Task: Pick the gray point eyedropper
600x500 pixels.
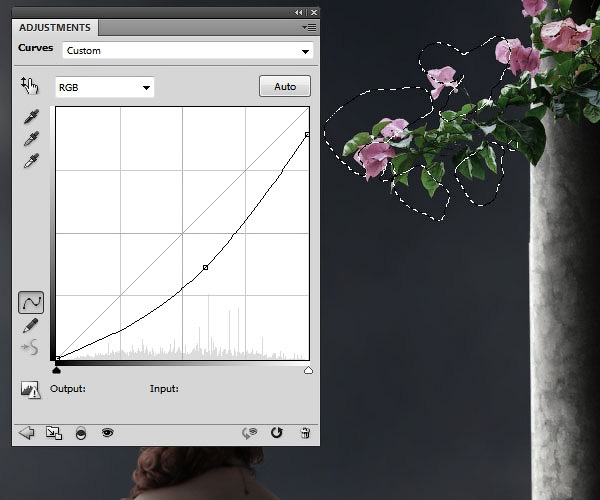Action: (31, 138)
